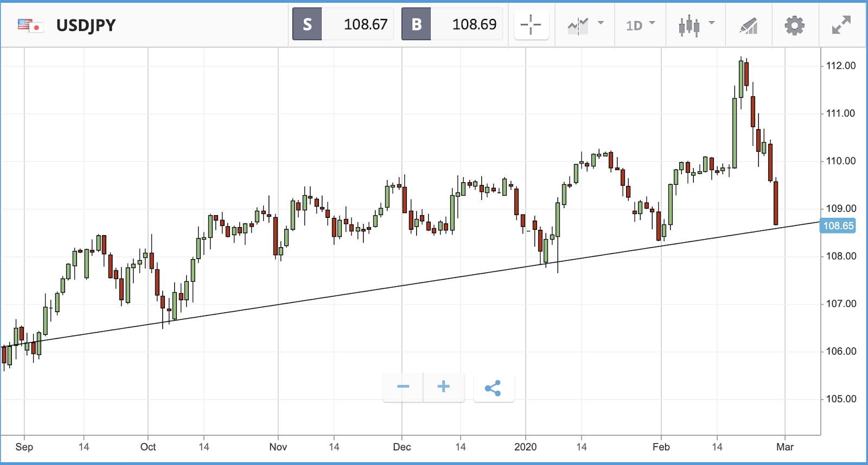Select the drawing tools pencil icon
Screen dimensions: 868x465
(x=748, y=25)
